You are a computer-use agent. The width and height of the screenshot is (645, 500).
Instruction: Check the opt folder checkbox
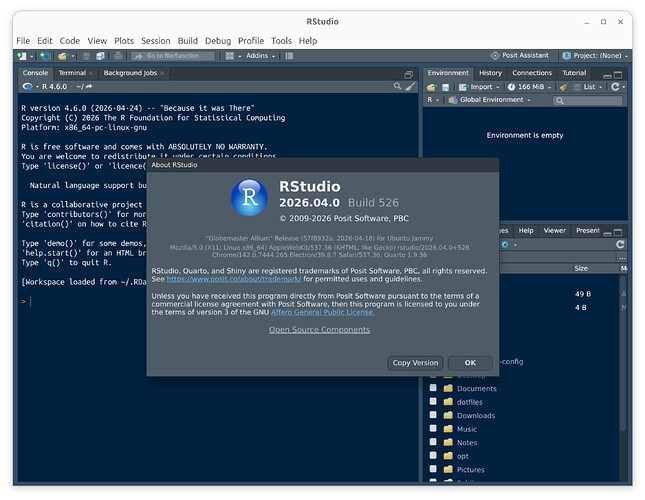point(433,456)
